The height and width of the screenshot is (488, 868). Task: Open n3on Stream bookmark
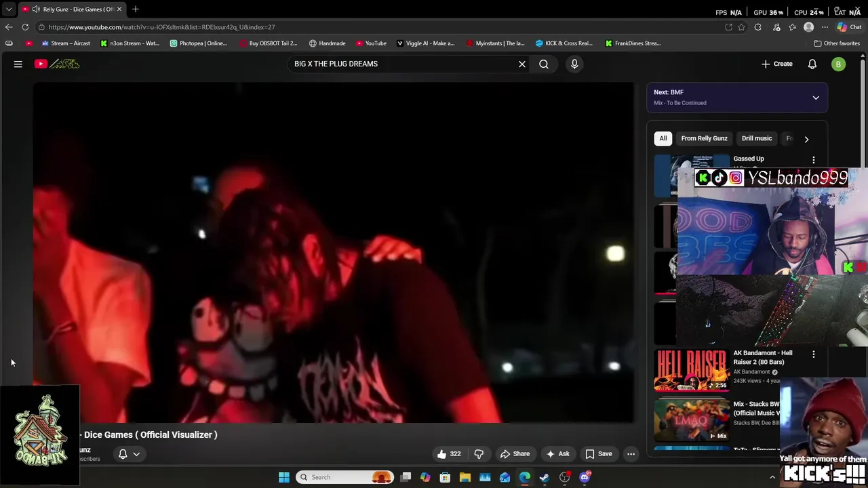[x=130, y=43]
